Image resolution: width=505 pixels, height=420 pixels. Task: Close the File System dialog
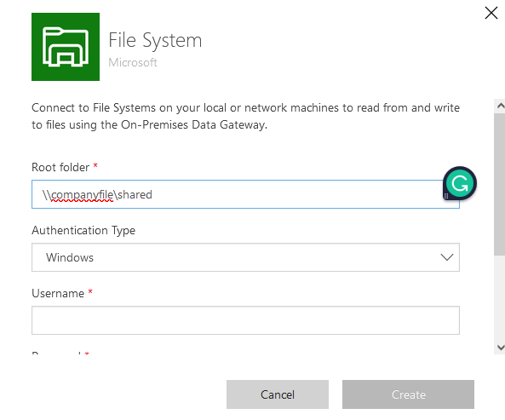tap(491, 14)
